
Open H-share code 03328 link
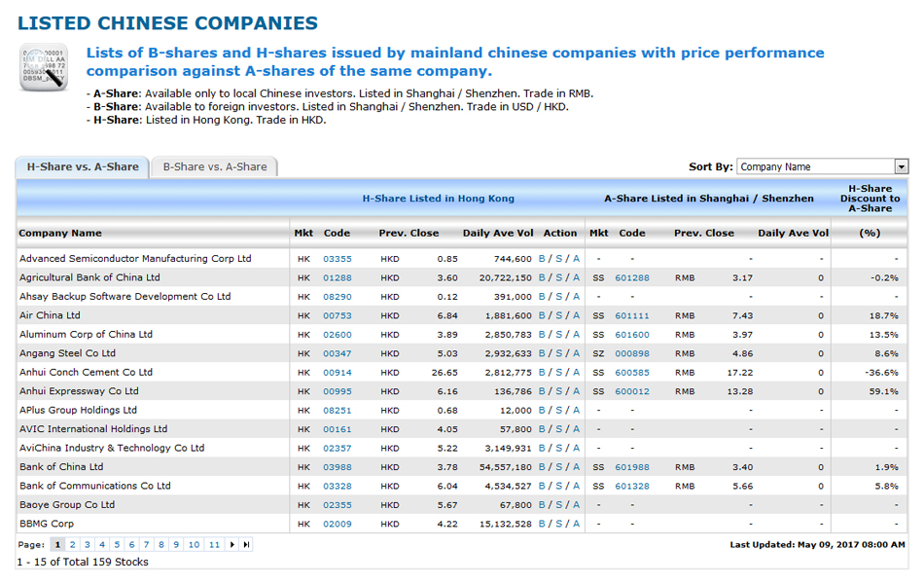[338, 486]
